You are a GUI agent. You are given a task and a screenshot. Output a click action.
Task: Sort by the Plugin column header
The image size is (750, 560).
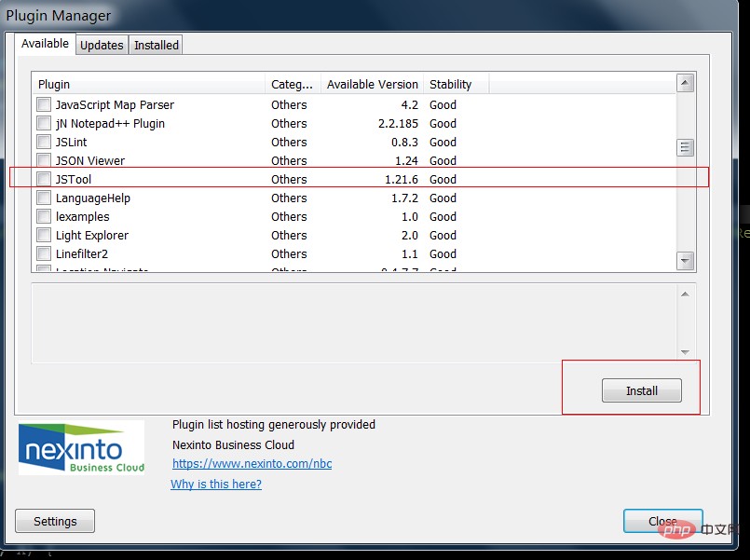pyautogui.click(x=149, y=84)
